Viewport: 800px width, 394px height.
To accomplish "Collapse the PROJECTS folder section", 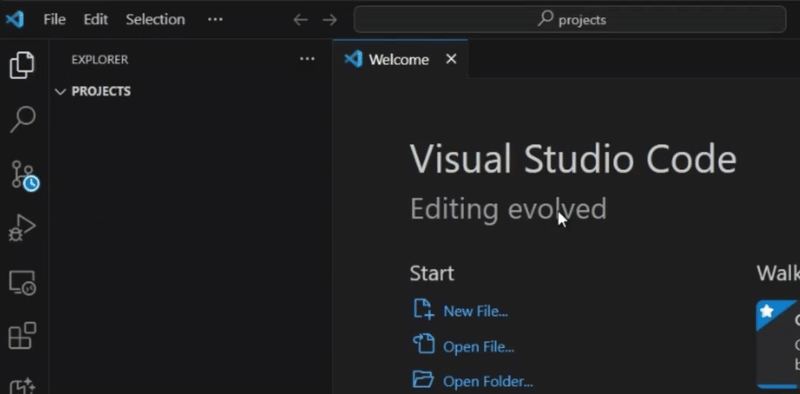I will coord(61,92).
